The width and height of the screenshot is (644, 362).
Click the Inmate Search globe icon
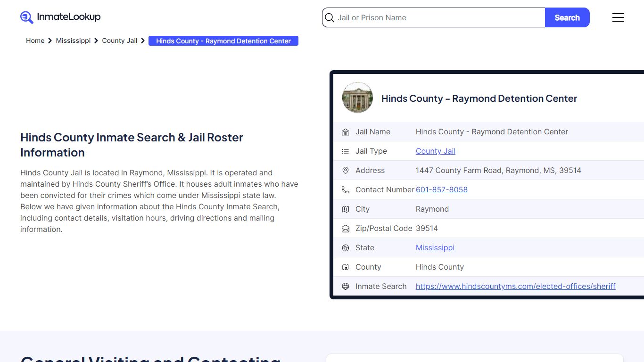(x=346, y=287)
